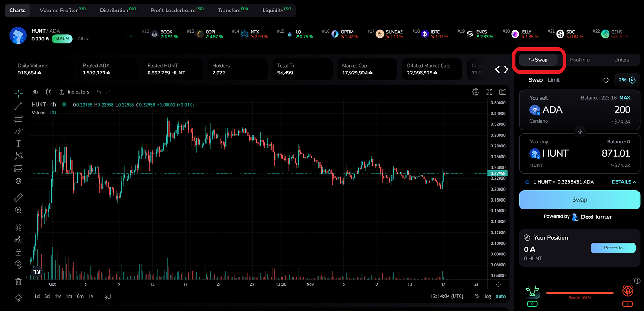Image resolution: width=644 pixels, height=311 pixels.
Task: Click the sentiment info icon
Action: pyautogui.click(x=637, y=281)
